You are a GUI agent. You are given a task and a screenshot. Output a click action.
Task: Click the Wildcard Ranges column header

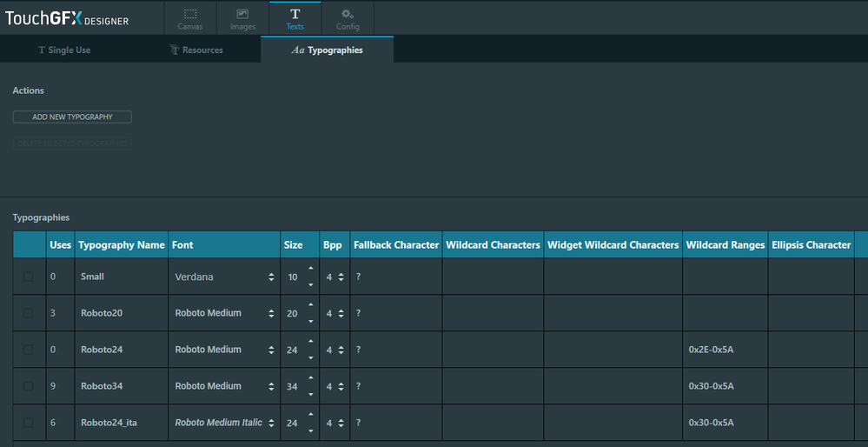click(726, 245)
